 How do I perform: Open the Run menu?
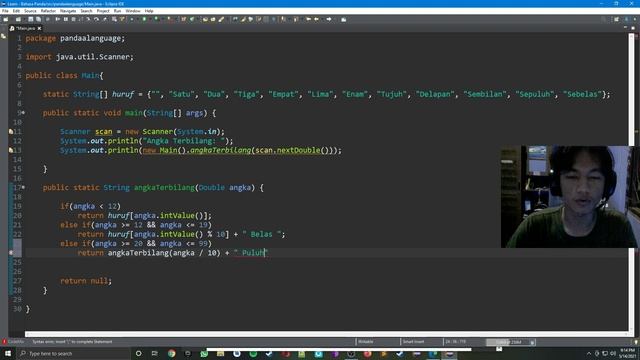117,11
